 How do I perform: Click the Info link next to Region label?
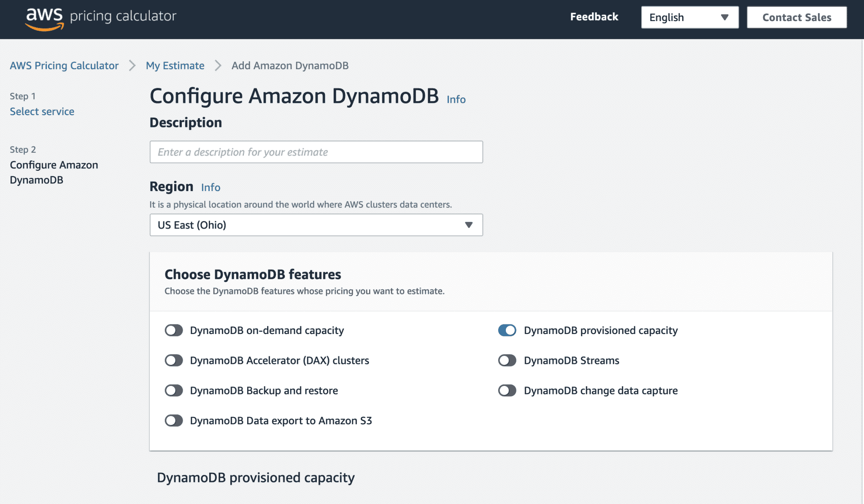tap(211, 186)
